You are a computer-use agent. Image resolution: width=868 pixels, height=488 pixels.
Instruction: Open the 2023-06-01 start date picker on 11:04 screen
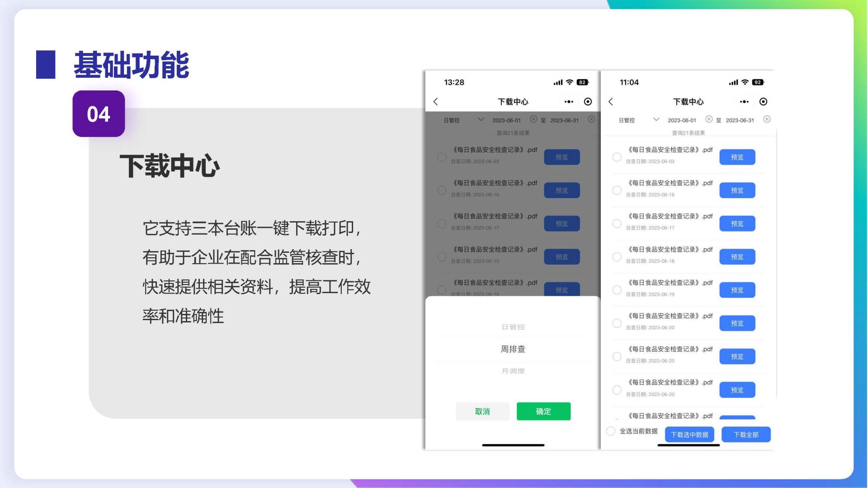pyautogui.click(x=682, y=120)
